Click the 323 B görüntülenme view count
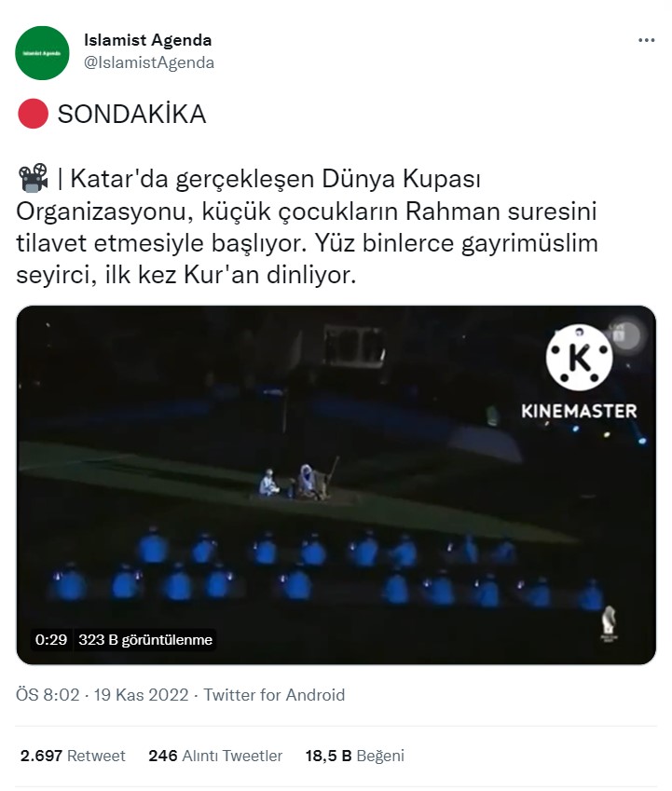This screenshot has height=791, width=672. (x=145, y=640)
